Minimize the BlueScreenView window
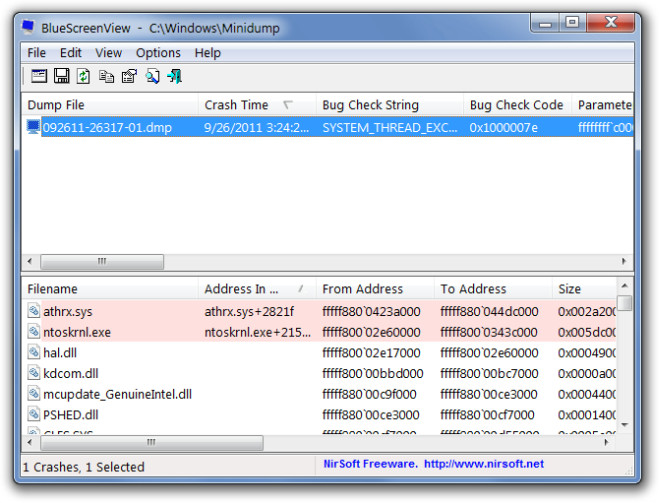 (546, 22)
